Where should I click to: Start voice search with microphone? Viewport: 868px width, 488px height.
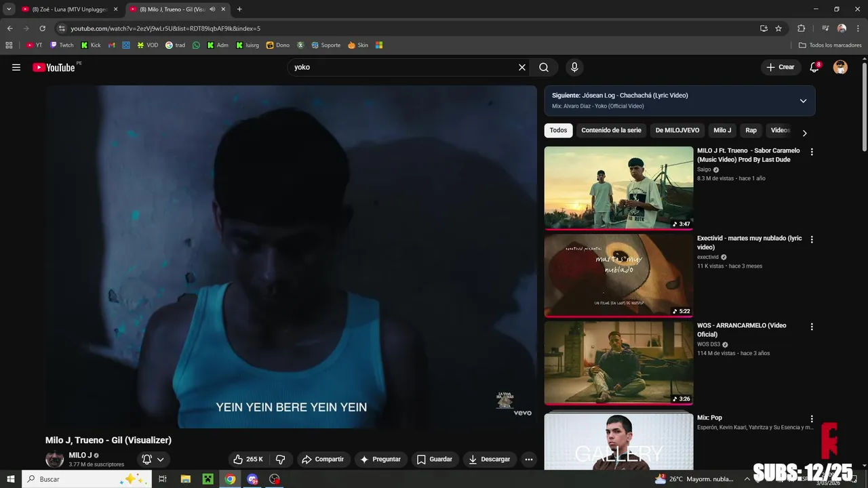coord(574,67)
